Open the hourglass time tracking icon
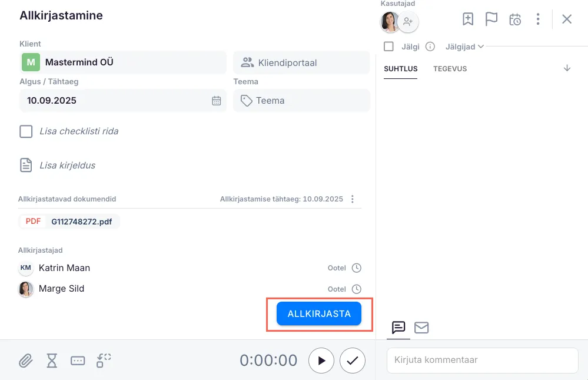This screenshot has height=380, width=588. click(52, 361)
